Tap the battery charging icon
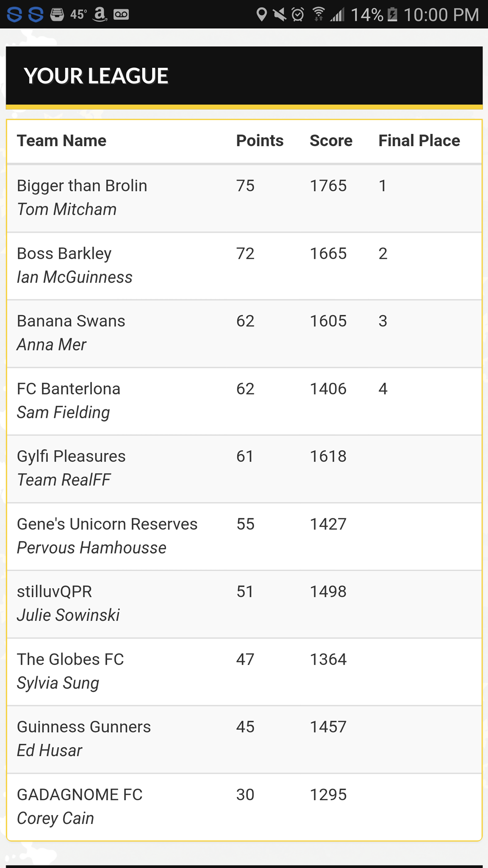This screenshot has width=488, height=868. [x=393, y=15]
